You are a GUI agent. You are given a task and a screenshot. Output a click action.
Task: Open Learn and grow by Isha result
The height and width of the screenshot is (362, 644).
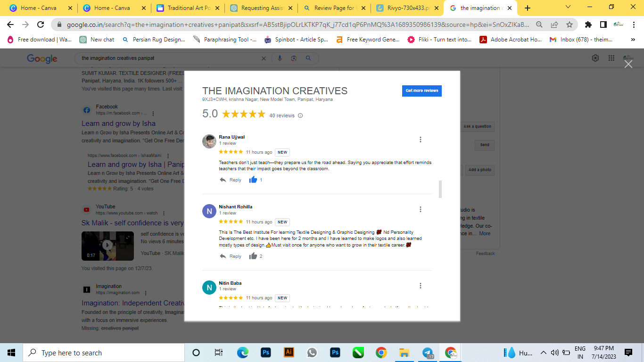tap(118, 123)
